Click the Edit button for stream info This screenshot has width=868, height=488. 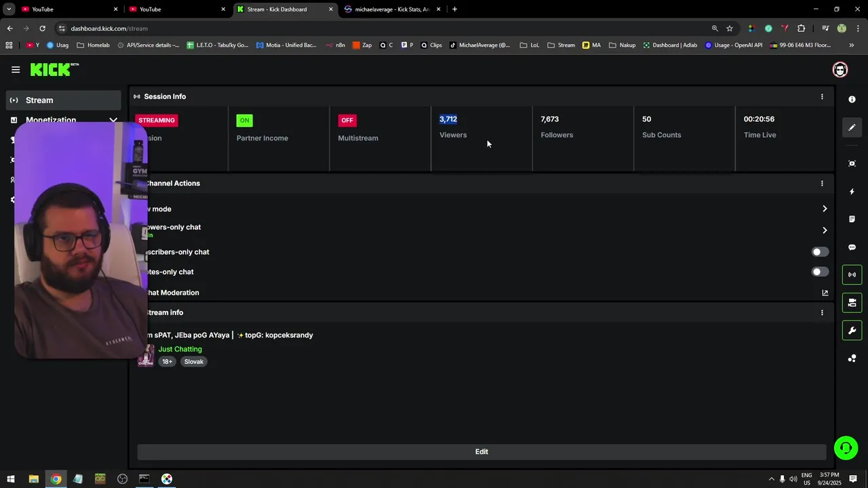(481, 452)
